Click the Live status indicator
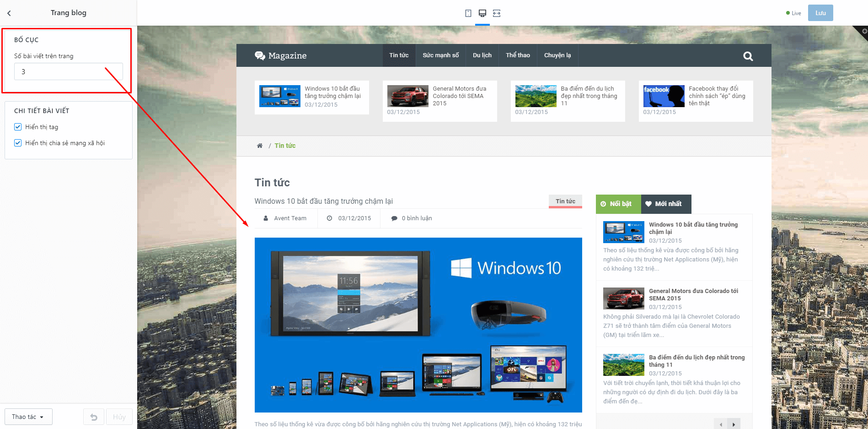Viewport: 868px width, 429px height. click(793, 13)
